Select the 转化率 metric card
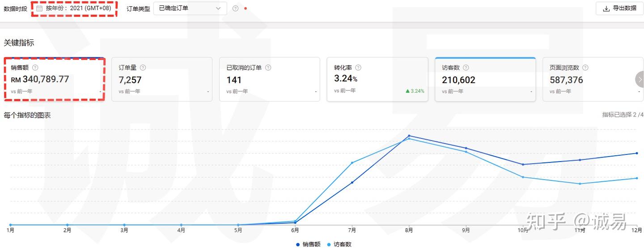The image size is (644, 248). 377,79
